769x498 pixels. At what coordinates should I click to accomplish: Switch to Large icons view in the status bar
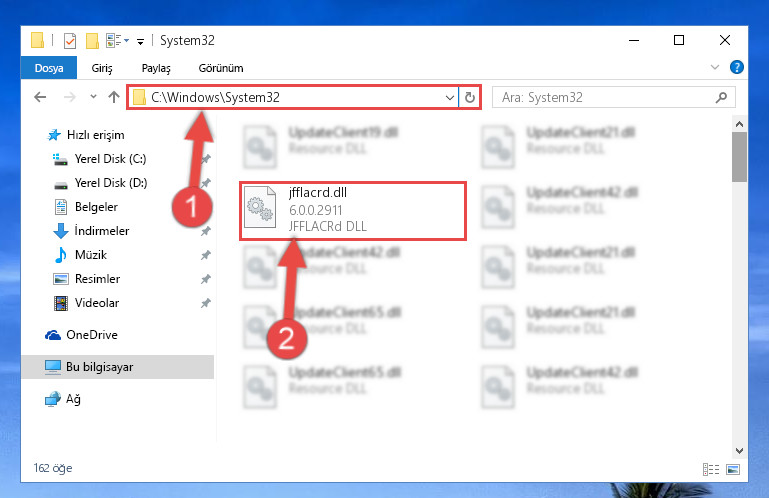coord(733,470)
